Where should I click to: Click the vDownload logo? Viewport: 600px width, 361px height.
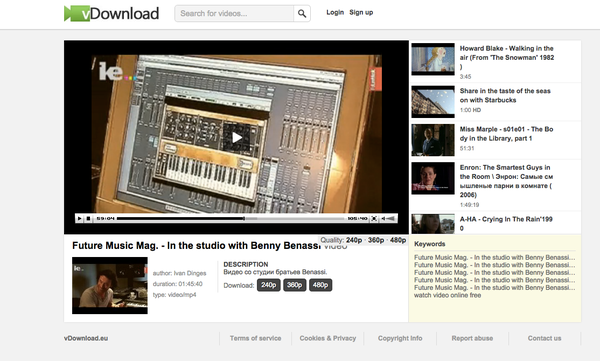[x=111, y=13]
